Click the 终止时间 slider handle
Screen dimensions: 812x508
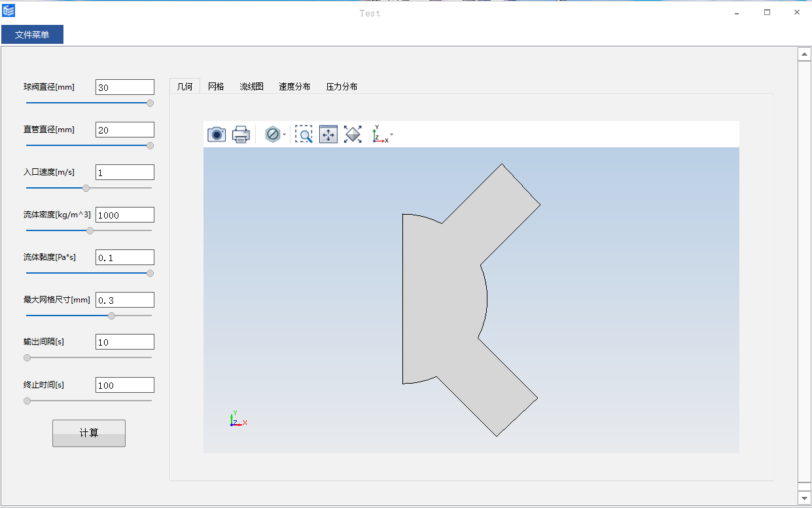tap(27, 401)
